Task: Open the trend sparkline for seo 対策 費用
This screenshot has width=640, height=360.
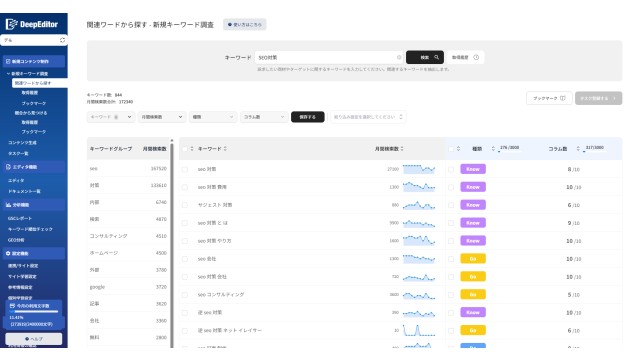Action: pyautogui.click(x=419, y=187)
